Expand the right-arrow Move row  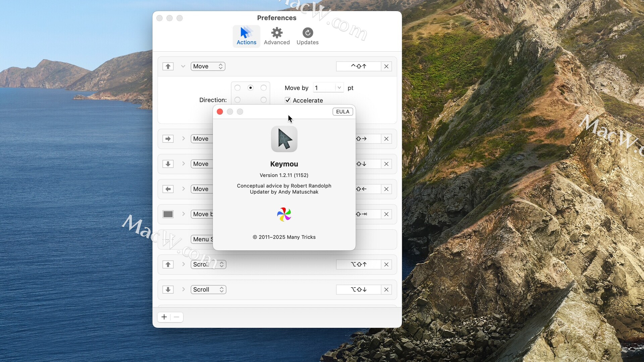click(x=183, y=139)
